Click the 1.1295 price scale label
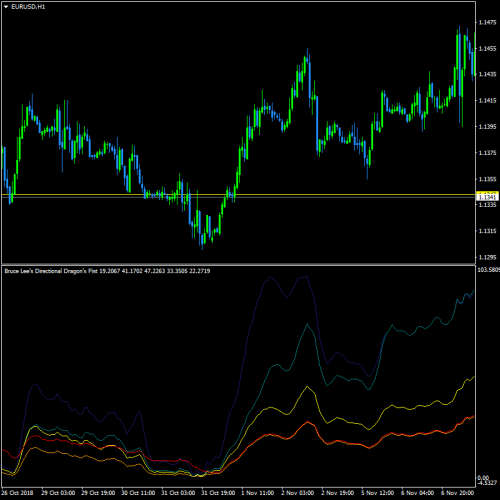Viewport: 500px width, 500px height. (487, 257)
